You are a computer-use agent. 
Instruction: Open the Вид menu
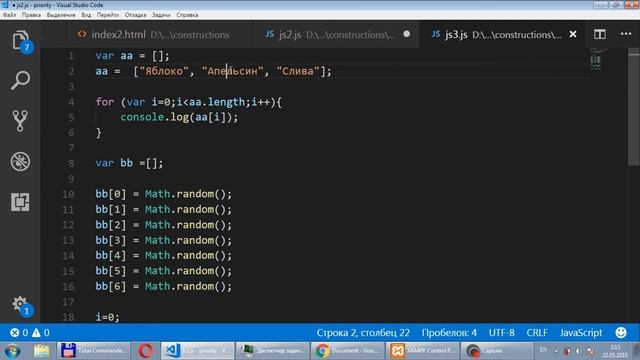[86, 15]
